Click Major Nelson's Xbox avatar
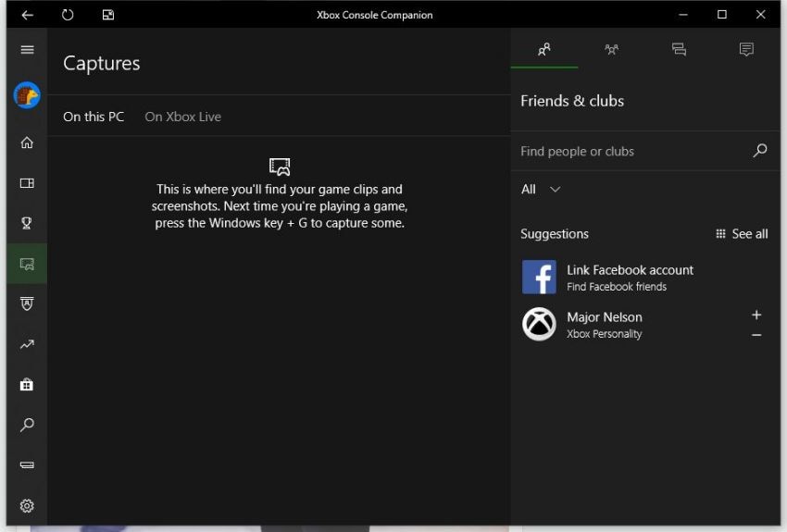787x532 pixels. click(x=539, y=324)
